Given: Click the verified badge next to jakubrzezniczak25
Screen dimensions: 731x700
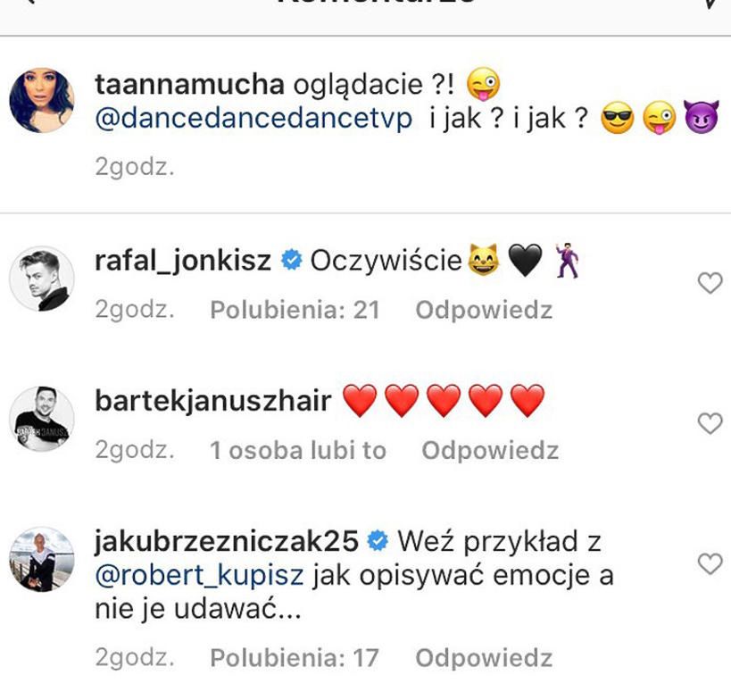Looking at the screenshot, I should [x=378, y=541].
